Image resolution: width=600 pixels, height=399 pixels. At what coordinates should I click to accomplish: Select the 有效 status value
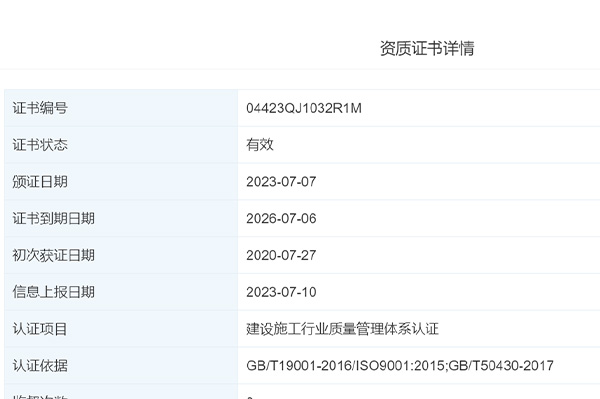click(260, 145)
